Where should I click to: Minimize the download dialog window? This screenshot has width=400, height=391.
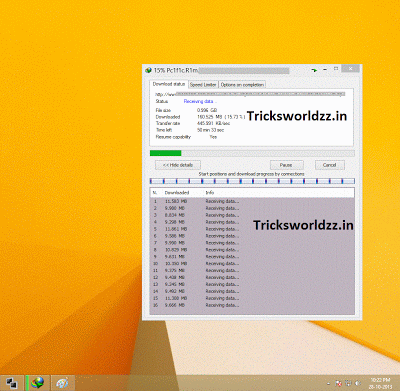(325, 70)
